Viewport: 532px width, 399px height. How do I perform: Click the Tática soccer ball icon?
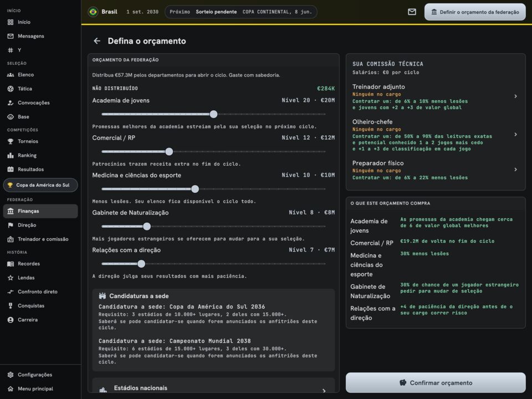click(x=11, y=89)
